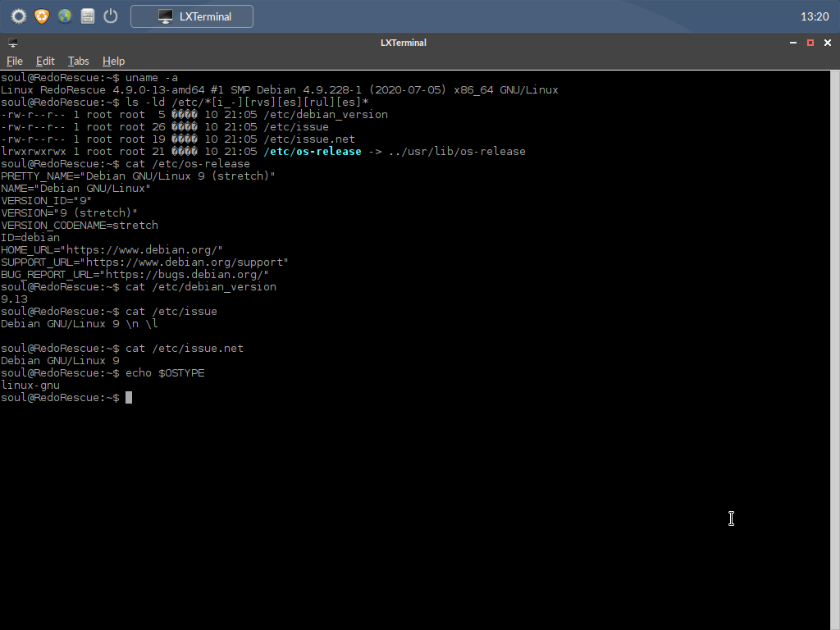Open the gear start menu icon
The height and width of the screenshot is (630, 840).
point(19,16)
